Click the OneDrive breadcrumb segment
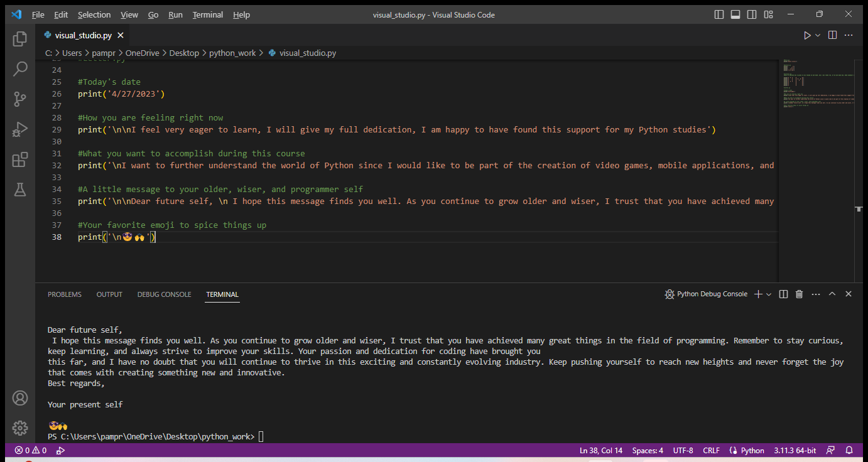This screenshot has width=868, height=462. (x=143, y=53)
